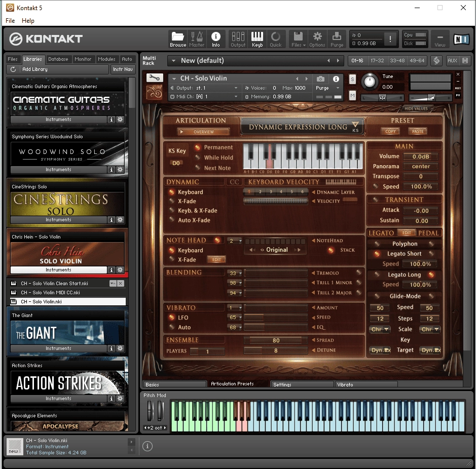Click the refresh libraries icon
Viewport: 476px width, 469px height.
[x=13, y=69]
